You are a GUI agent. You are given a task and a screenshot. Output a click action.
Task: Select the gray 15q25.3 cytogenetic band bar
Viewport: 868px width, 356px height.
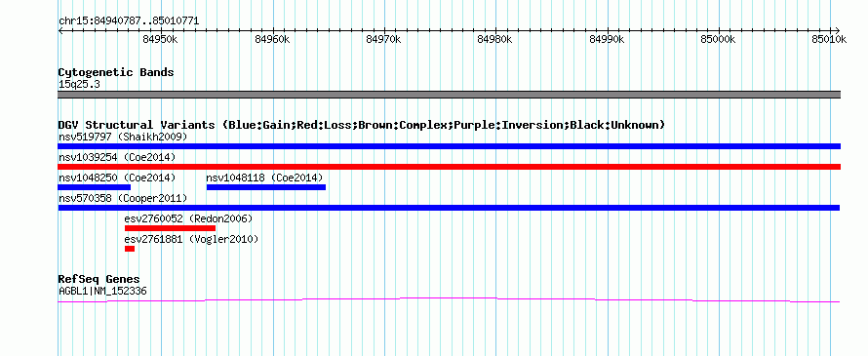(x=449, y=95)
